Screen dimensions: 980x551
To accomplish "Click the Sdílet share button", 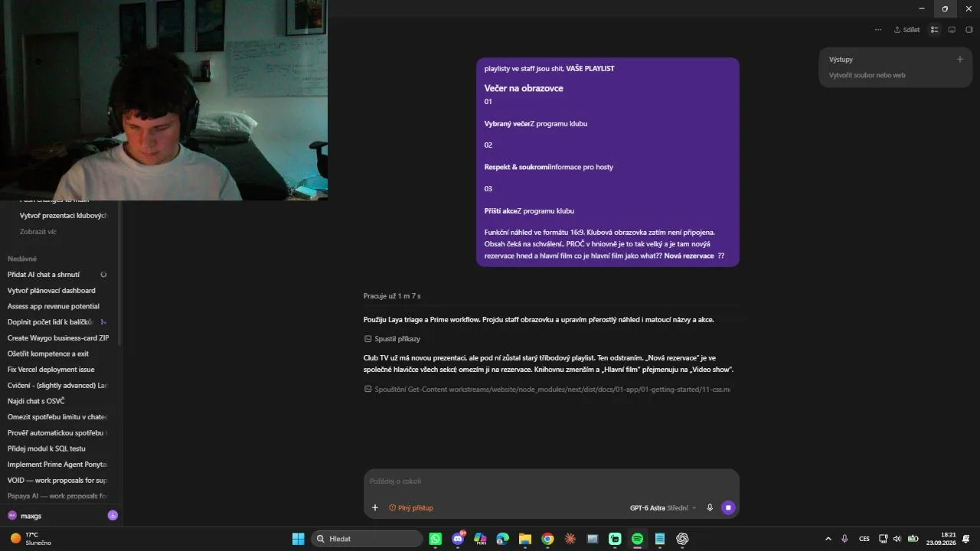I will click(906, 30).
